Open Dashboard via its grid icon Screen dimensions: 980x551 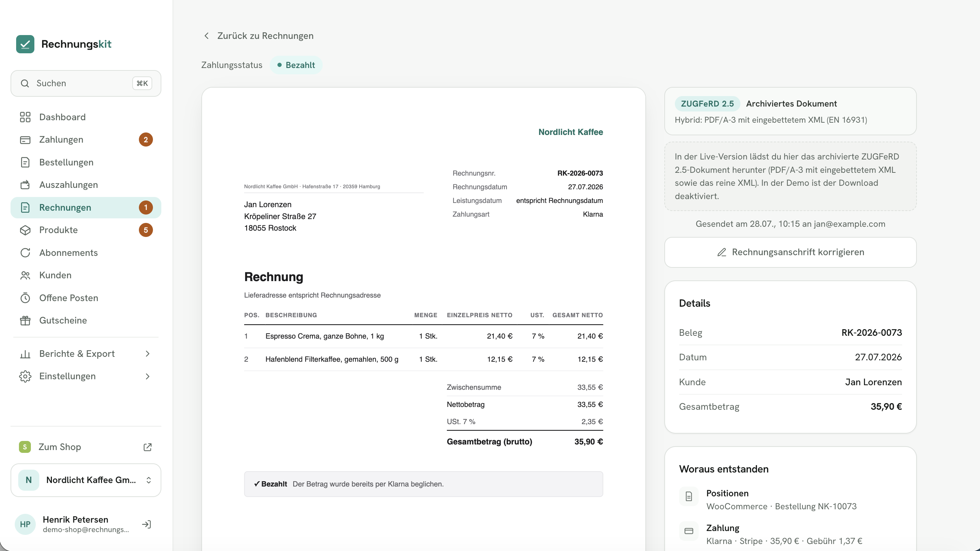tap(25, 117)
